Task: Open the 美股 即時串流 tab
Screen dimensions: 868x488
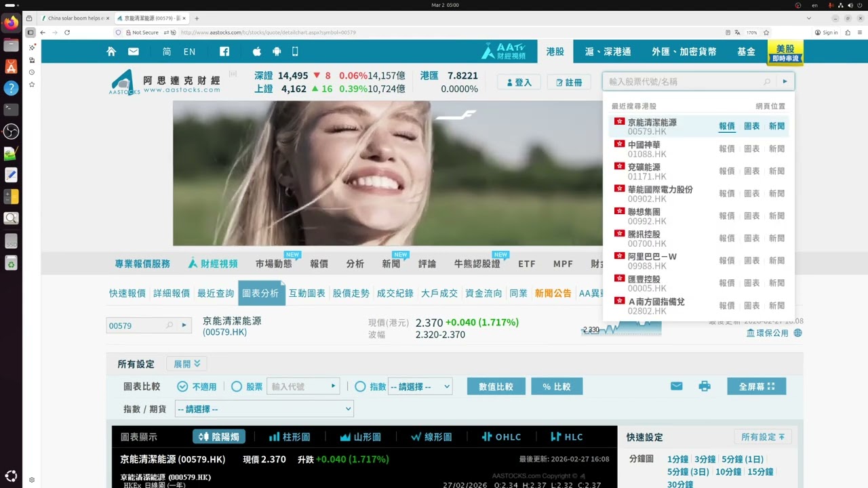Action: point(785,53)
